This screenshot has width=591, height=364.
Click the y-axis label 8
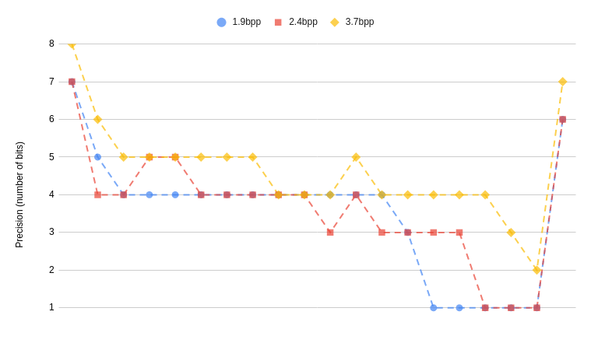[x=51, y=44]
